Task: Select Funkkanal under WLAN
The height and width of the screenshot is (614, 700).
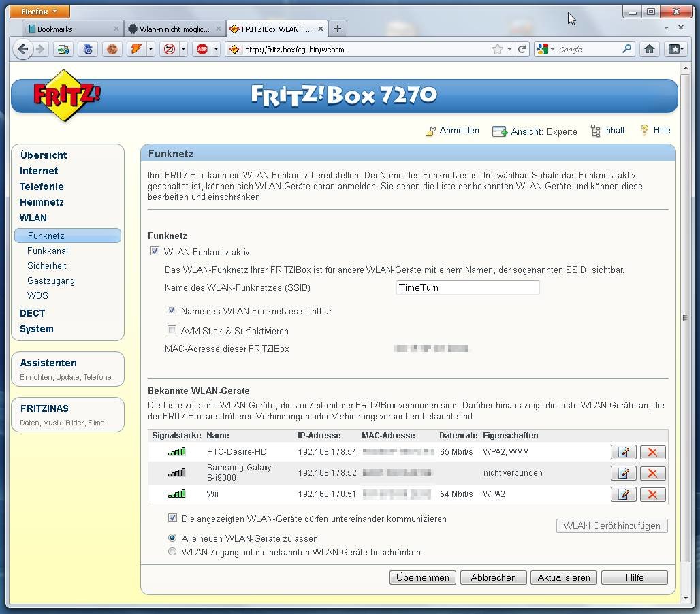Action: (47, 251)
